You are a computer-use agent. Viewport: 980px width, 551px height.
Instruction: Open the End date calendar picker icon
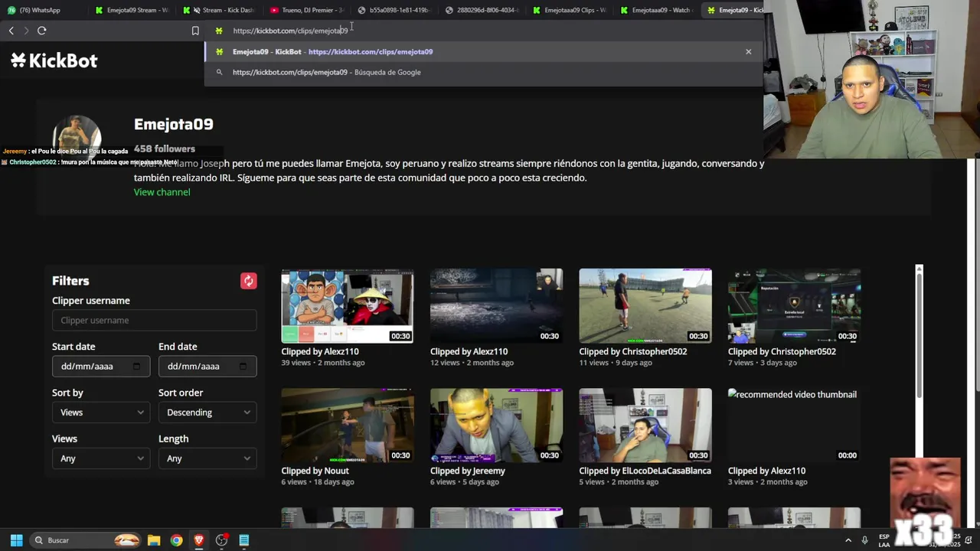pyautogui.click(x=243, y=367)
